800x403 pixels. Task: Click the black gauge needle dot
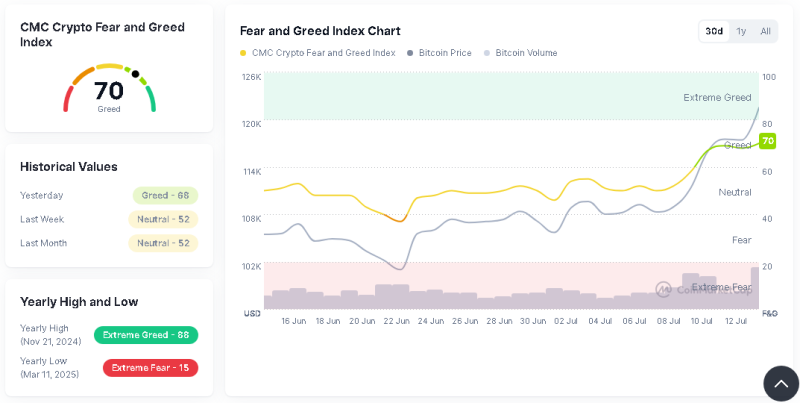(x=135, y=74)
